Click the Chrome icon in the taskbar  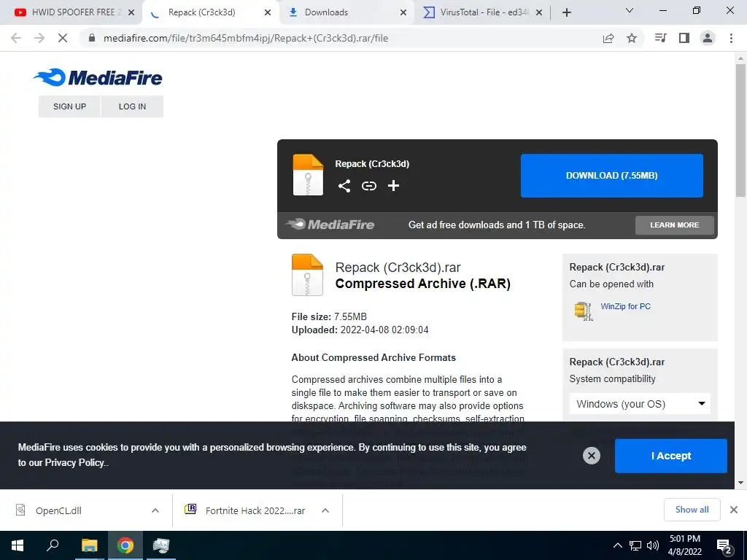(x=125, y=545)
